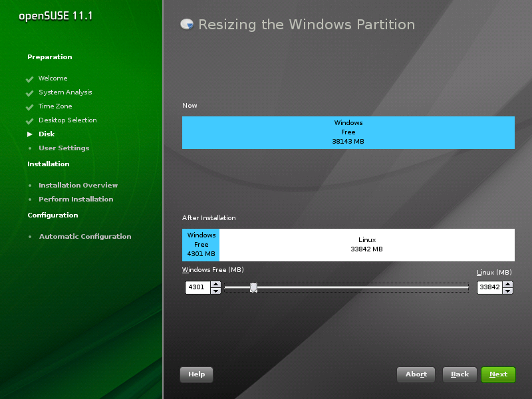Abort the installation
Viewport: 532px width, 399px height.
click(416, 374)
